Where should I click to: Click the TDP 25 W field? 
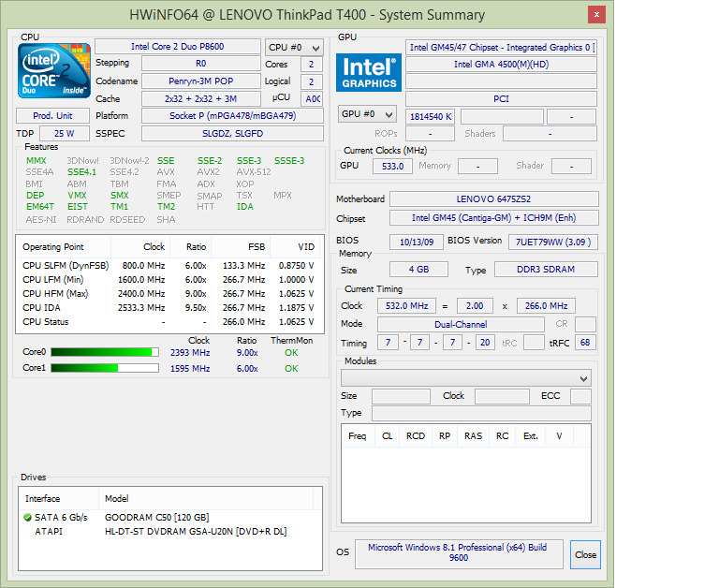pos(65,134)
